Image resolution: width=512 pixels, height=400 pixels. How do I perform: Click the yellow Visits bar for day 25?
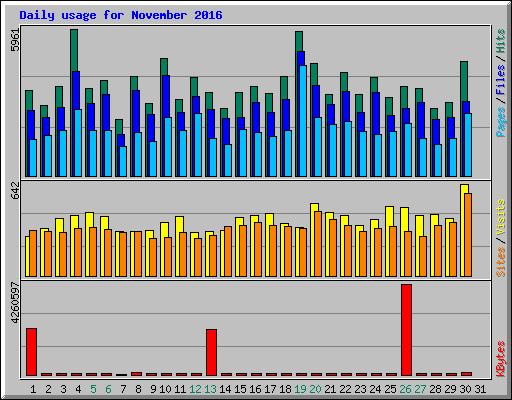(389, 217)
